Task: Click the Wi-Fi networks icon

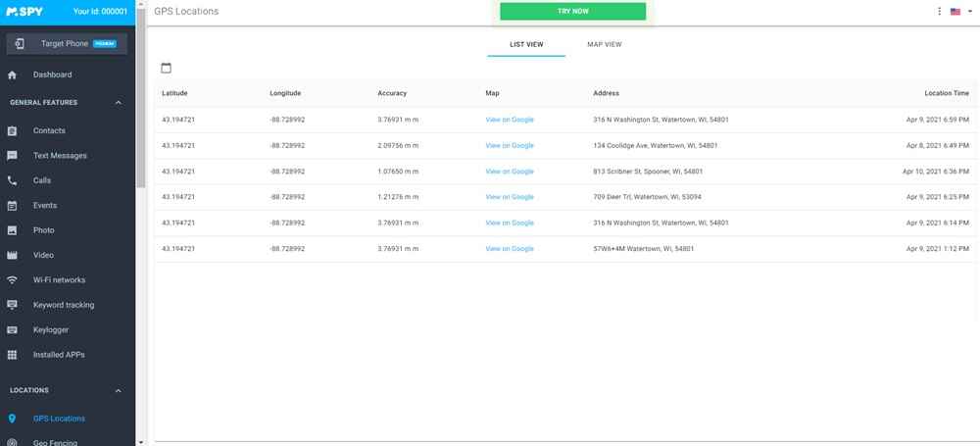Action: (x=12, y=280)
